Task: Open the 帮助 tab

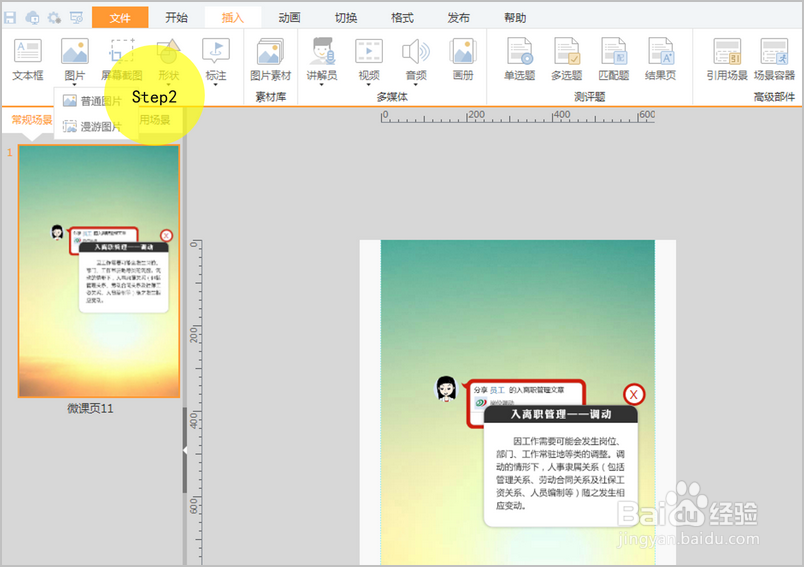Action: tap(515, 18)
